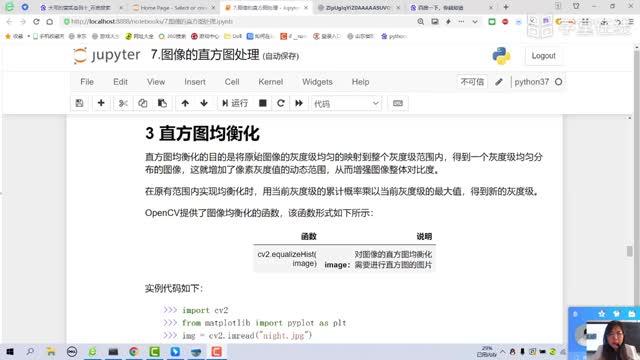
Task: Cut selected cells with the scissors icon
Action: point(123,103)
